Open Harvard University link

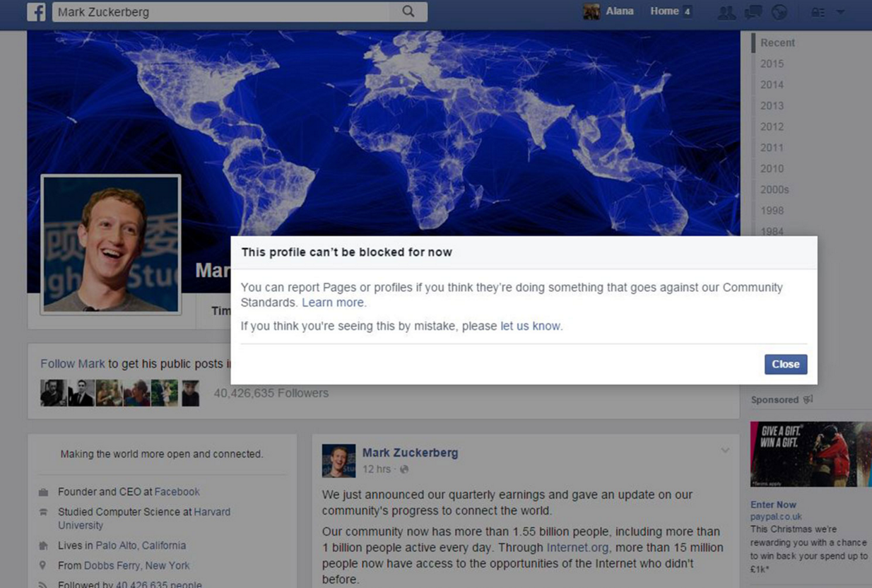pos(144,519)
